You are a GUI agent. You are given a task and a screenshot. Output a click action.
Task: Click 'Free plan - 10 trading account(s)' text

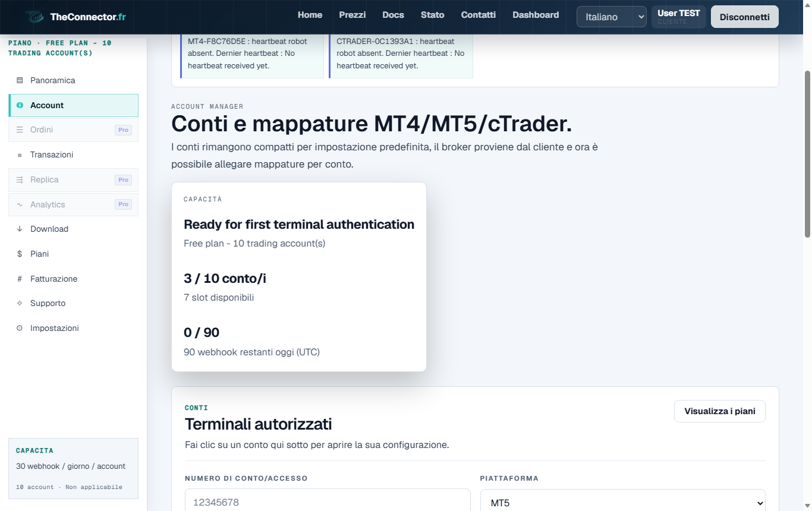[x=254, y=243]
